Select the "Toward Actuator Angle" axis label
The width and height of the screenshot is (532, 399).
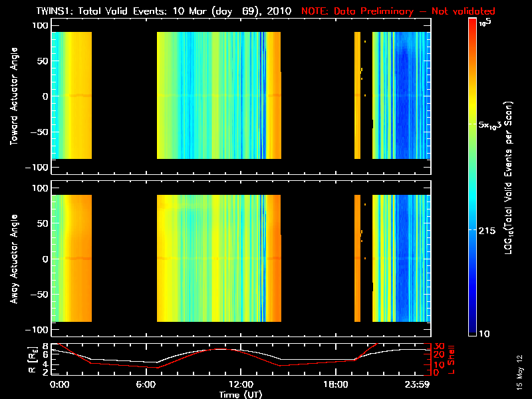(12, 97)
